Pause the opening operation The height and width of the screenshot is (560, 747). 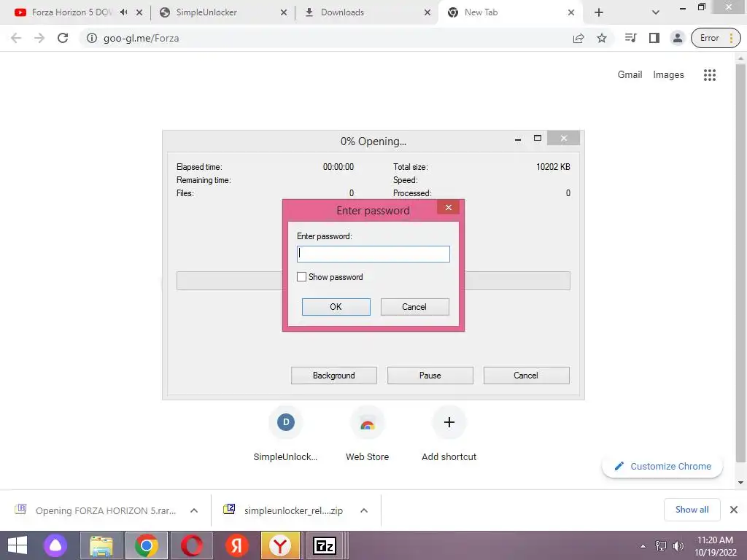tap(430, 376)
